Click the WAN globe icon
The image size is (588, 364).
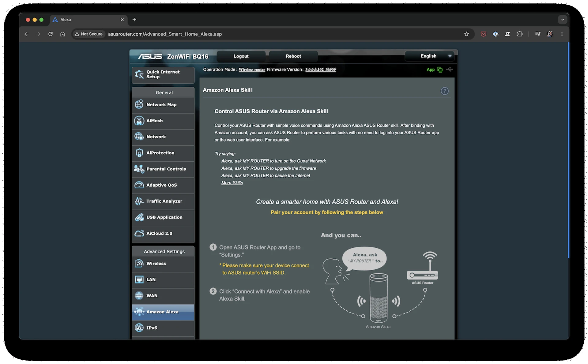[139, 296]
